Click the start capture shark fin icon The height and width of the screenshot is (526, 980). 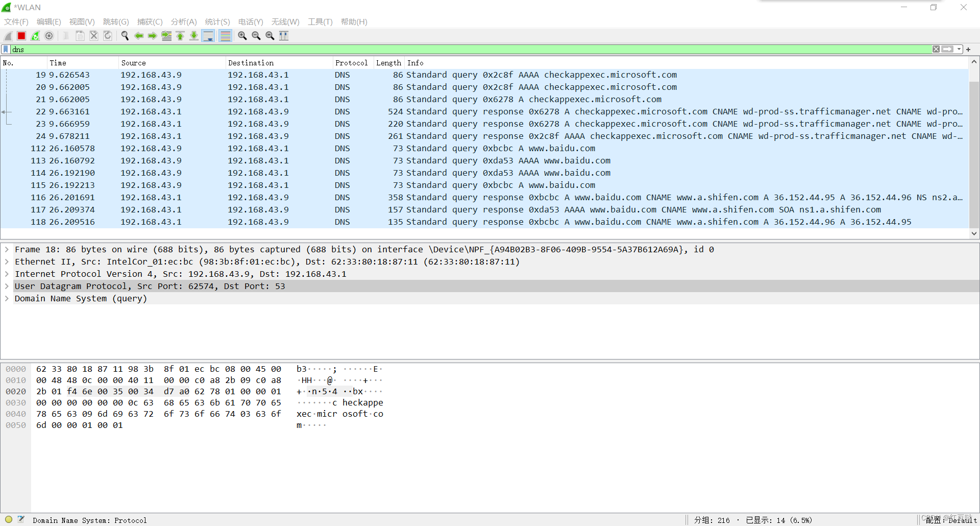click(8, 36)
